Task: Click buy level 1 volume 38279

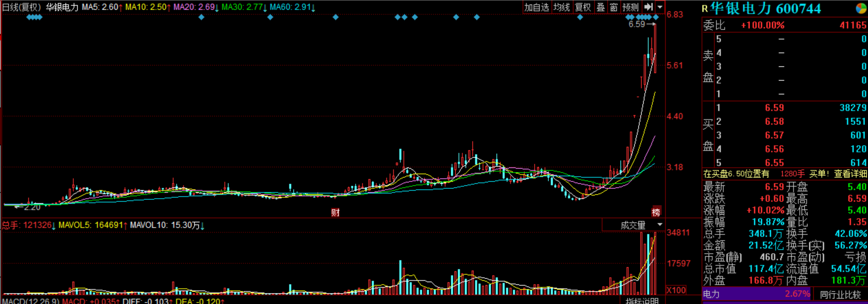Action: [x=853, y=108]
